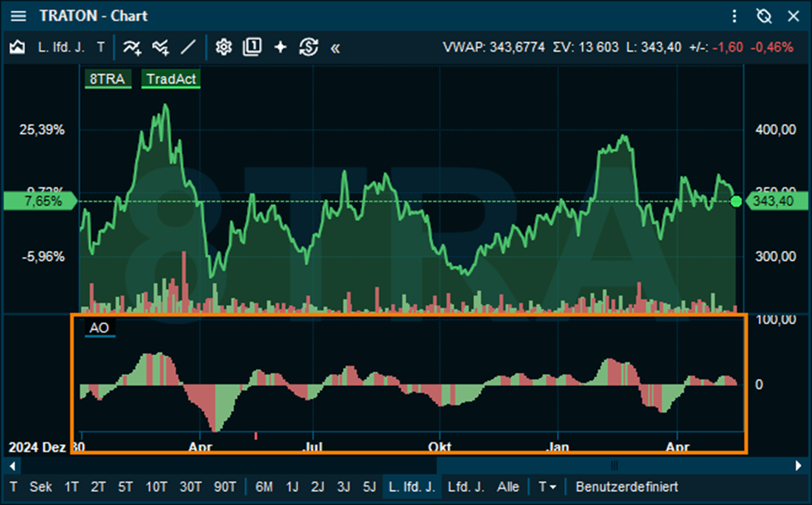Open the 'L. lfd. J.' period selector in toolbar
This screenshot has height=505, width=812.
61,47
